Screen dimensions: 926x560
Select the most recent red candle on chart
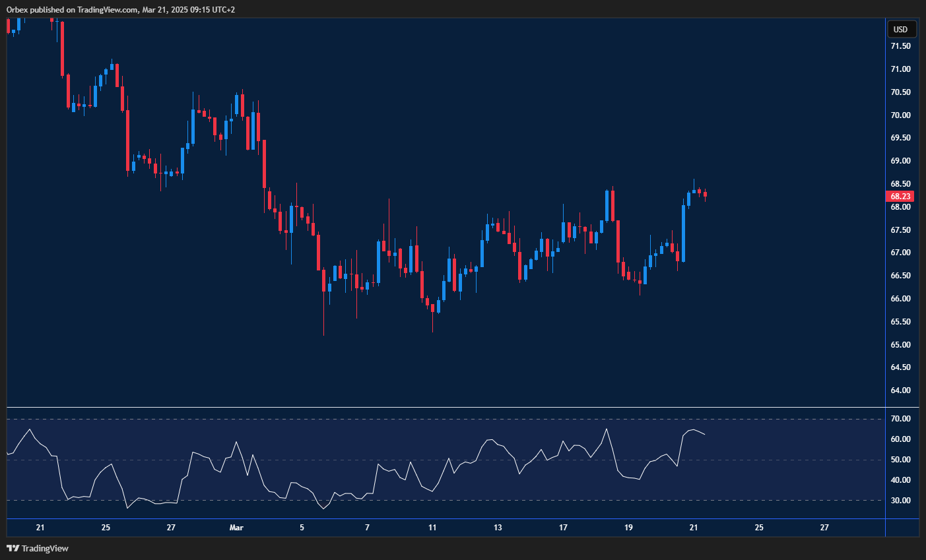[x=706, y=194]
